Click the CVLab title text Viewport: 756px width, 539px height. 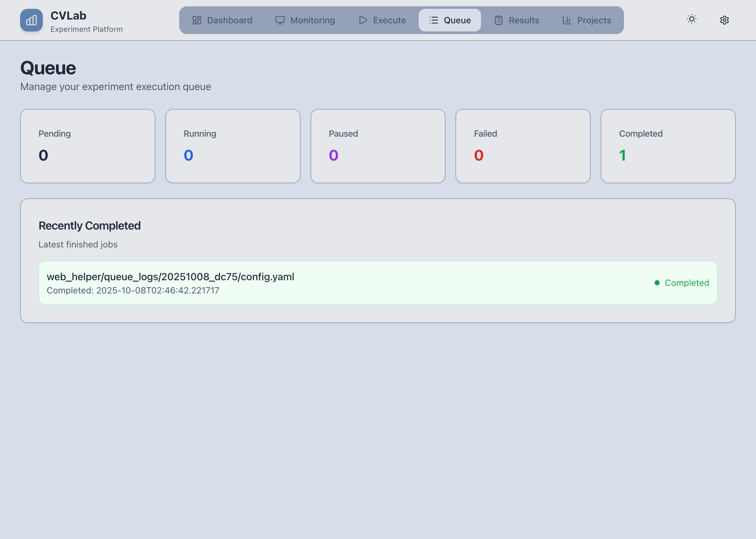point(68,16)
